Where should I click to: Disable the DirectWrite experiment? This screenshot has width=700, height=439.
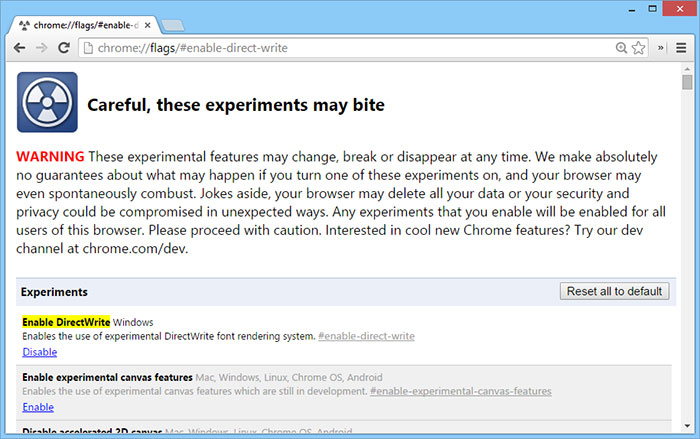coord(39,352)
